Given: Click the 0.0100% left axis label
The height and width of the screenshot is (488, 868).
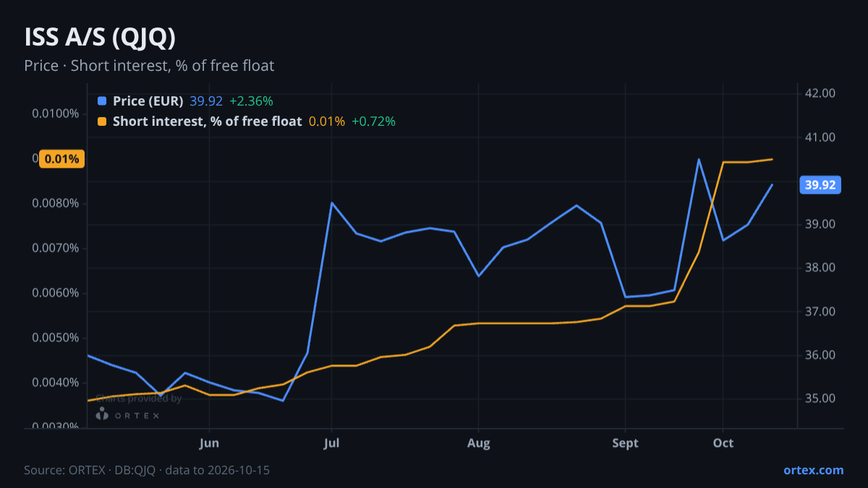Looking at the screenshot, I should 56,114.
